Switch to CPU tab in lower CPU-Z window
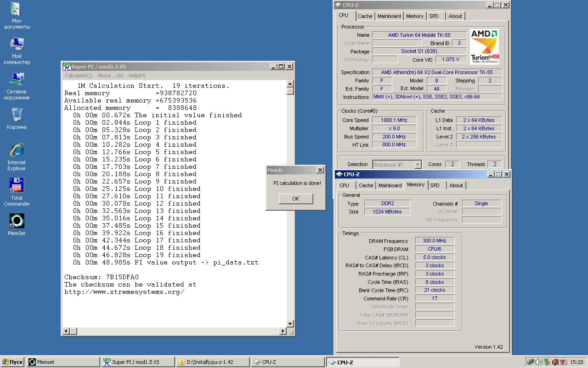The width and height of the screenshot is (588, 368). click(x=345, y=185)
